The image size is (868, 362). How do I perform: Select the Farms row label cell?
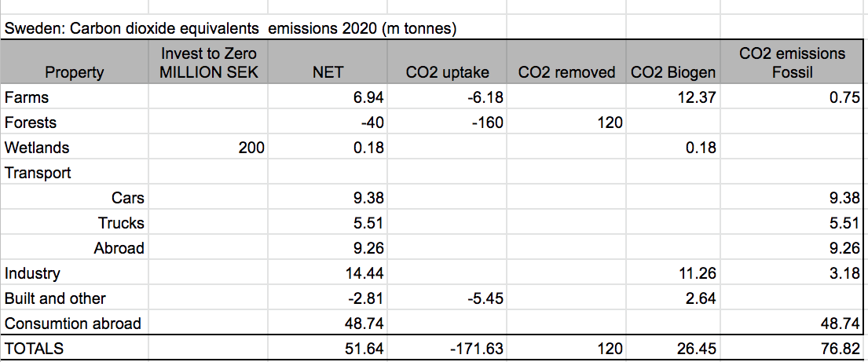[27, 97]
